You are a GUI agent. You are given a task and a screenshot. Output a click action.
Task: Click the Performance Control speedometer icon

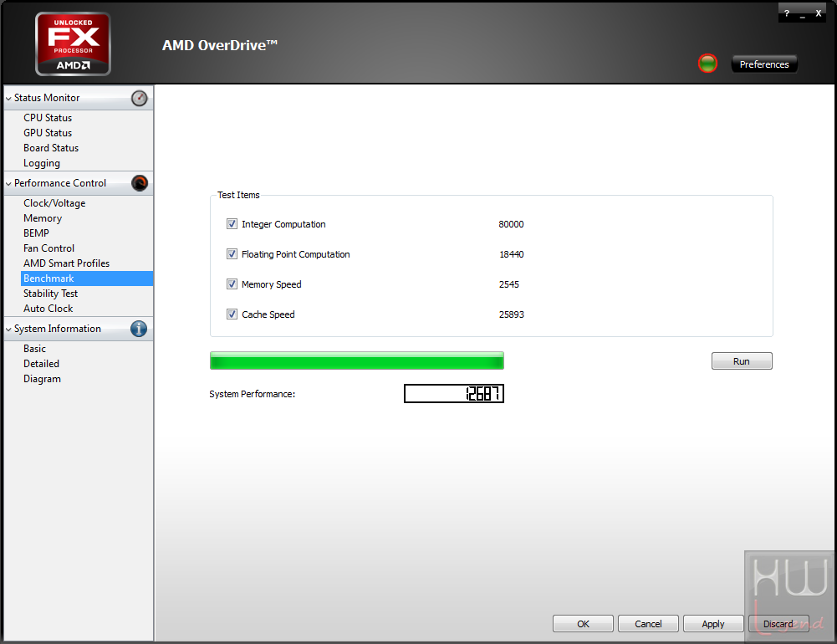point(140,183)
